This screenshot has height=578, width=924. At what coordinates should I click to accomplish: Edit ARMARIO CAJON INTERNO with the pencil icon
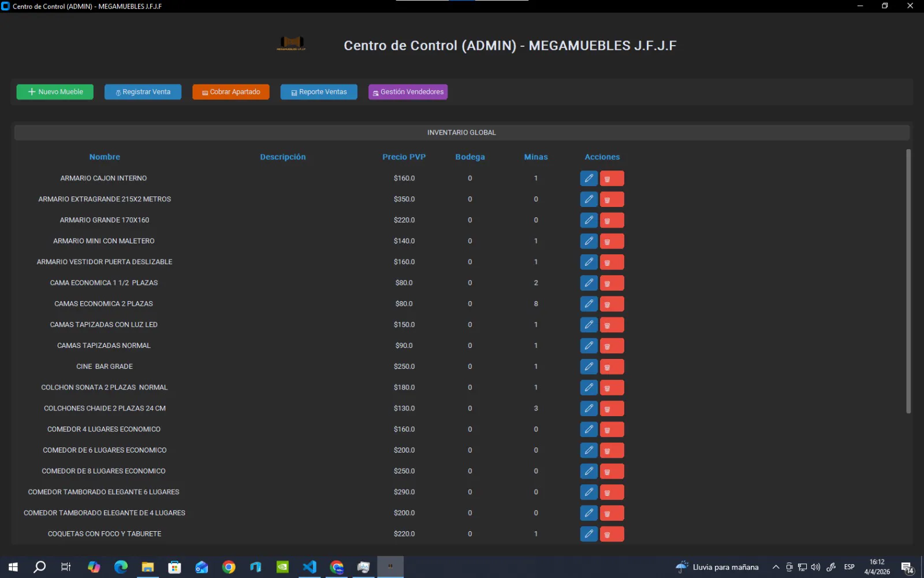[588, 178]
